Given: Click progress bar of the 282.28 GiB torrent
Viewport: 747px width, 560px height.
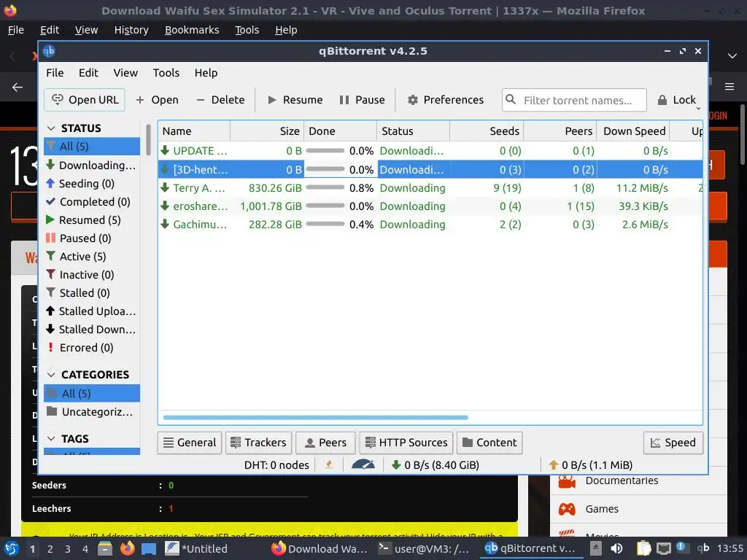Looking at the screenshot, I should click(325, 224).
